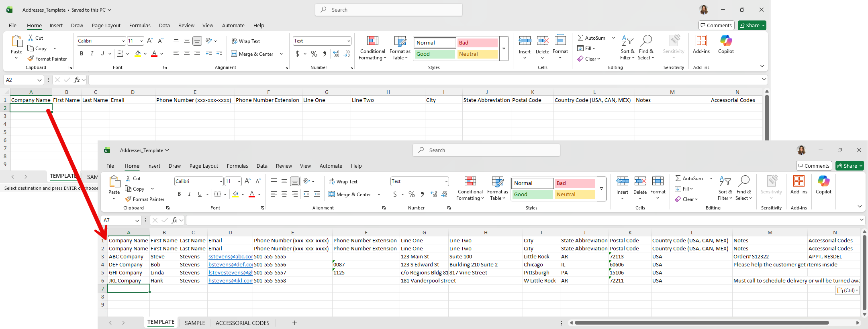Click Comments button in back window
The width and height of the screenshot is (868, 329).
click(717, 25)
